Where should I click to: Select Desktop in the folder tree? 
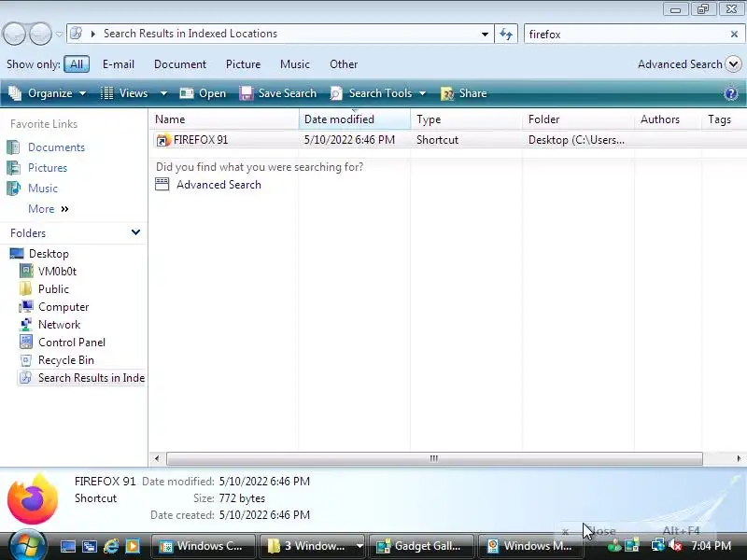(x=49, y=254)
